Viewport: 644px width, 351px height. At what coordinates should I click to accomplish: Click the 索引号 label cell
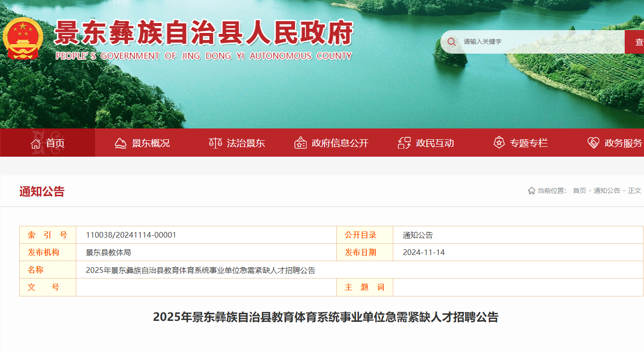(48, 235)
